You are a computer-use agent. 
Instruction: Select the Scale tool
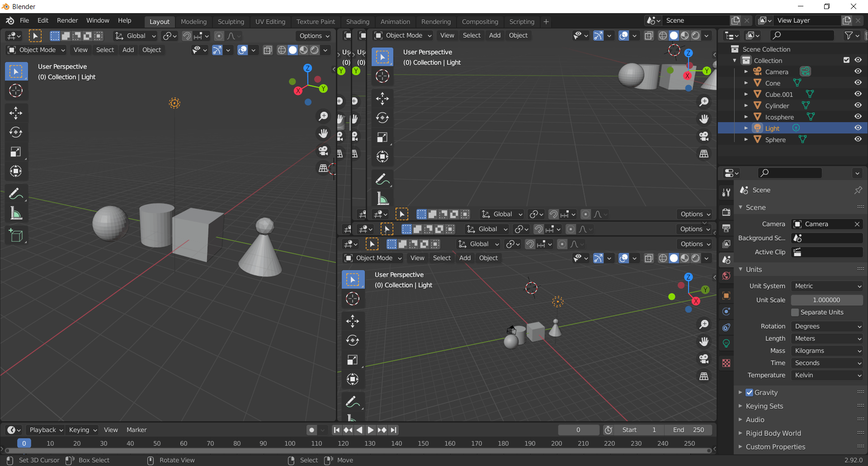(x=16, y=152)
